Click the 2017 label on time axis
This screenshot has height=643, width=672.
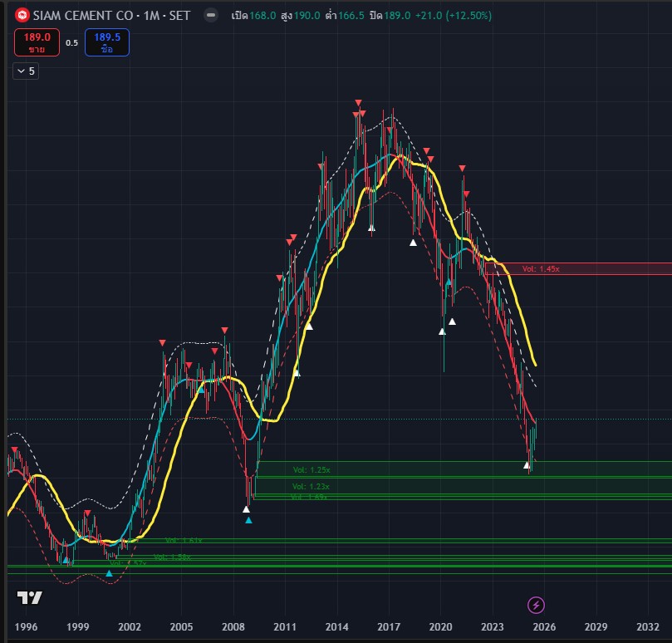pyautogui.click(x=389, y=626)
